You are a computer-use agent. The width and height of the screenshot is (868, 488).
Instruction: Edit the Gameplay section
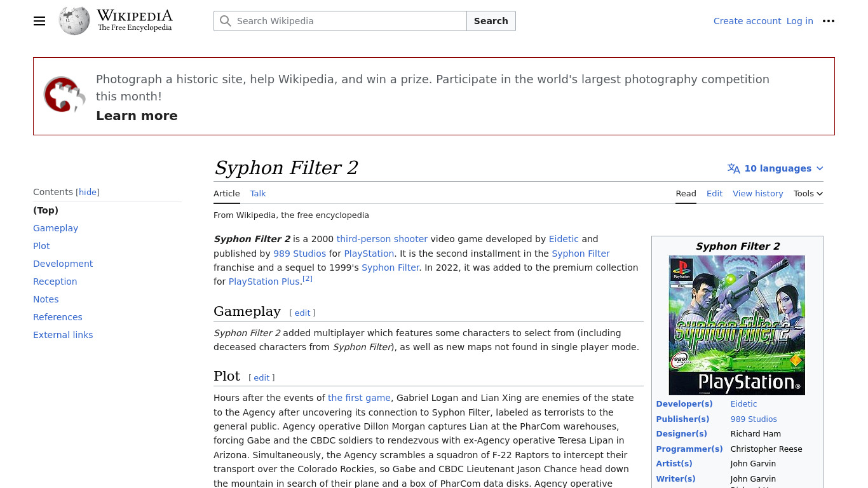click(302, 313)
